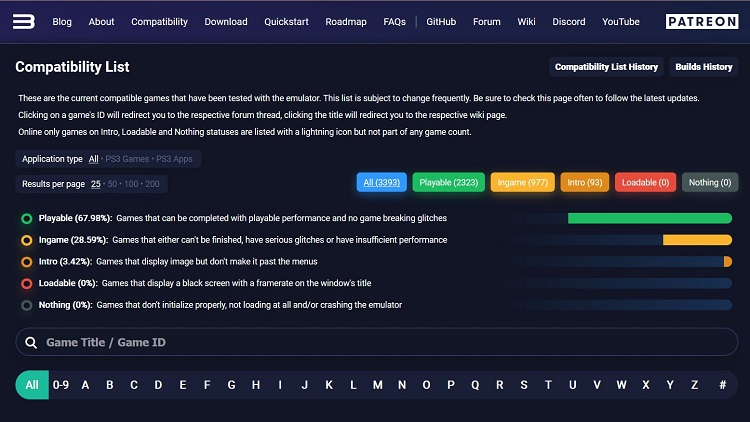Click the Game Title / Game ID search field
The image size is (750, 422).
coord(380,342)
